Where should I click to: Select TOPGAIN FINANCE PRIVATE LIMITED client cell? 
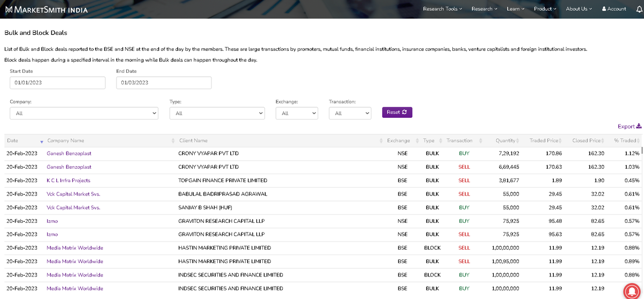click(223, 181)
